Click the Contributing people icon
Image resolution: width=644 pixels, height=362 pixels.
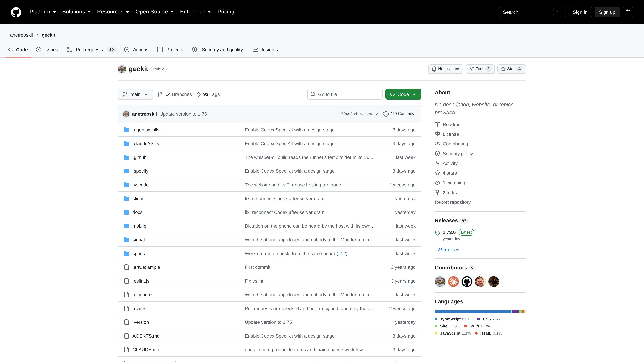pyautogui.click(x=437, y=144)
